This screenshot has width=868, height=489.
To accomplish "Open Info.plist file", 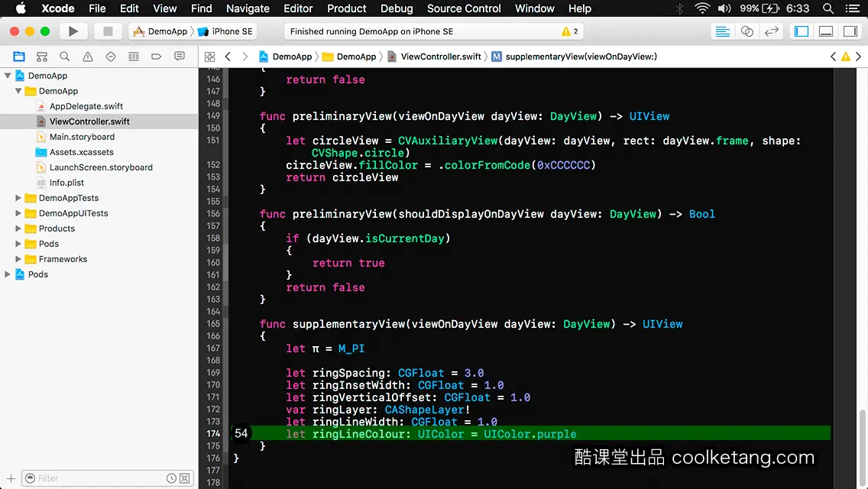I will (66, 183).
